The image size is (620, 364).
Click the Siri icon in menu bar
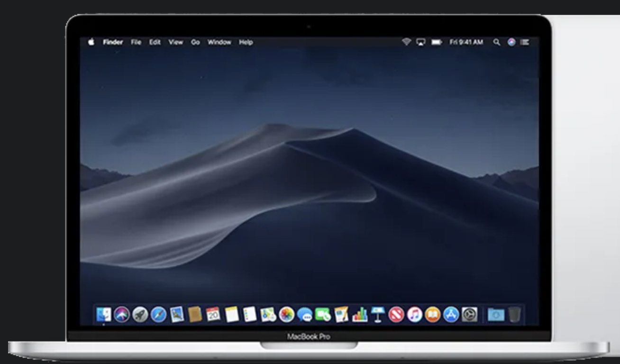coord(511,42)
